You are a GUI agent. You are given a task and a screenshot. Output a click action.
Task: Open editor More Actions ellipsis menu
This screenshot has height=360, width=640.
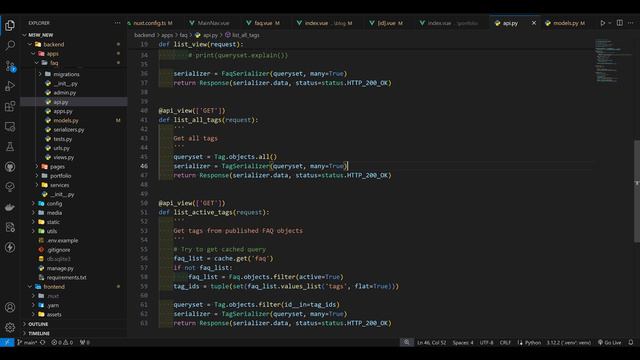(x=631, y=23)
